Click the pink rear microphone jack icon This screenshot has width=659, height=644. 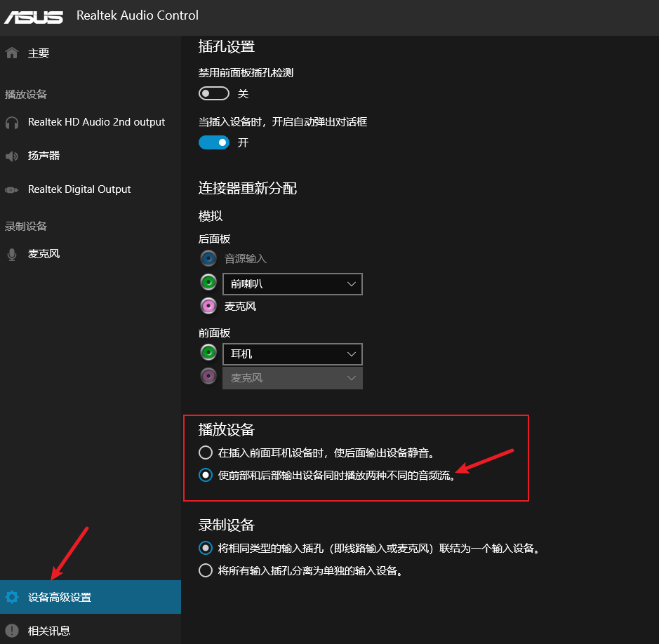pyautogui.click(x=208, y=307)
